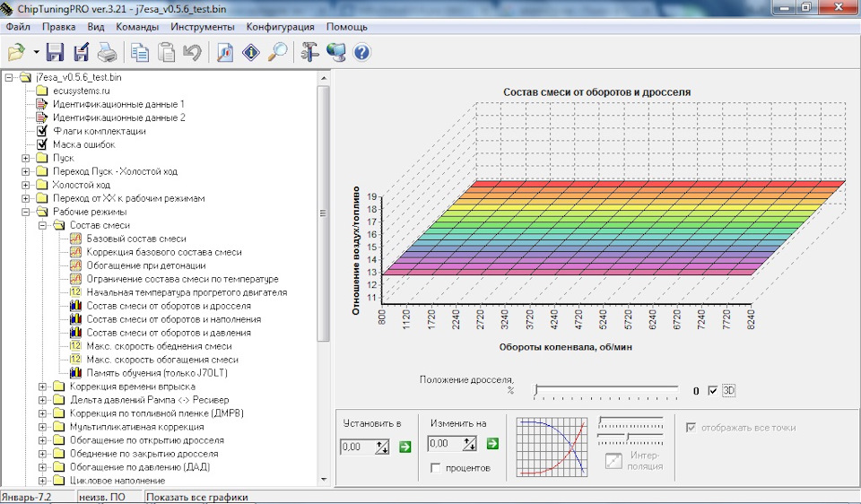This screenshot has width=861, height=504.
Task: Expand the Мультипликативная коррекция folder
Action: [42, 427]
